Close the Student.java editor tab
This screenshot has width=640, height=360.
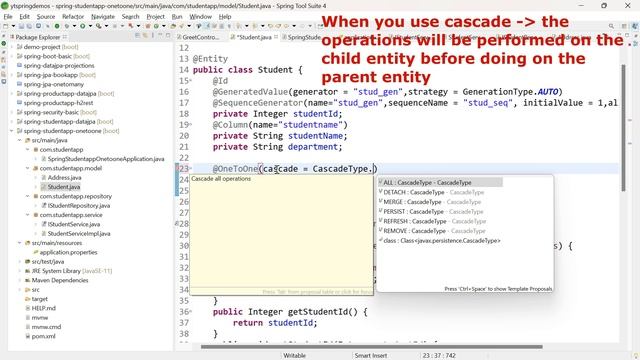[x=276, y=37]
